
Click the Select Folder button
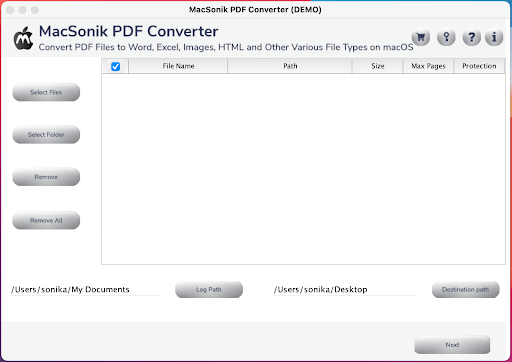tap(46, 135)
